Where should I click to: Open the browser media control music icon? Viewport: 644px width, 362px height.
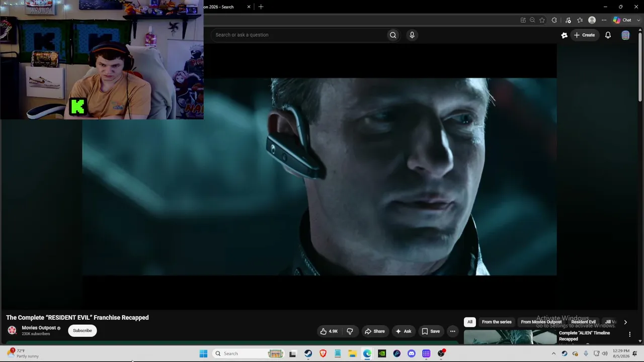tap(568, 20)
